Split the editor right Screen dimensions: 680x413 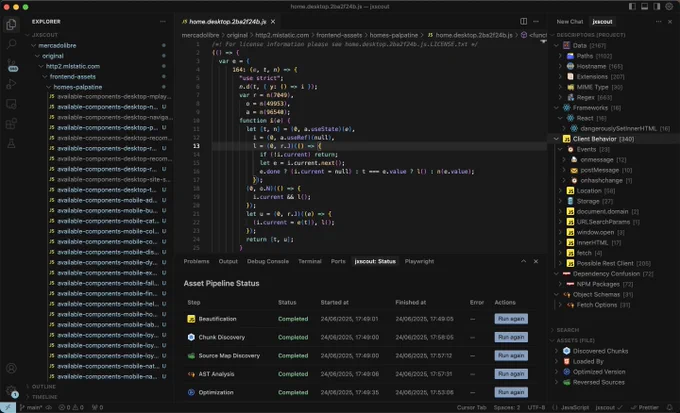(x=523, y=21)
